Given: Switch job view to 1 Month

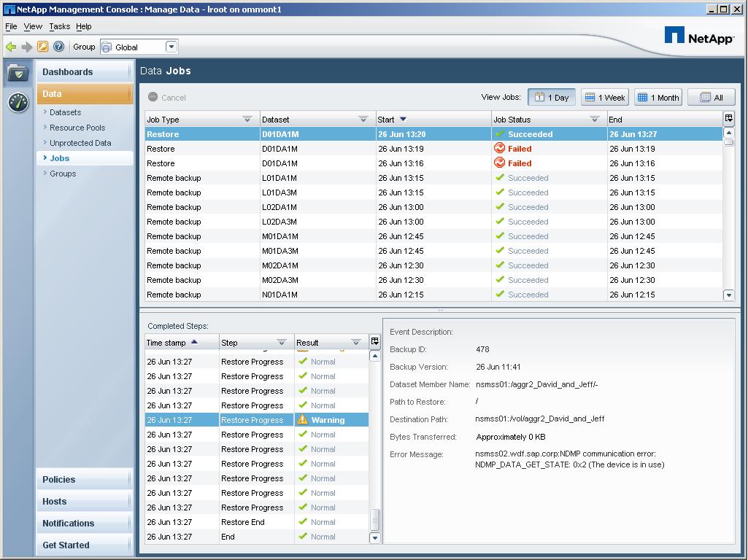Looking at the screenshot, I should click(x=658, y=97).
